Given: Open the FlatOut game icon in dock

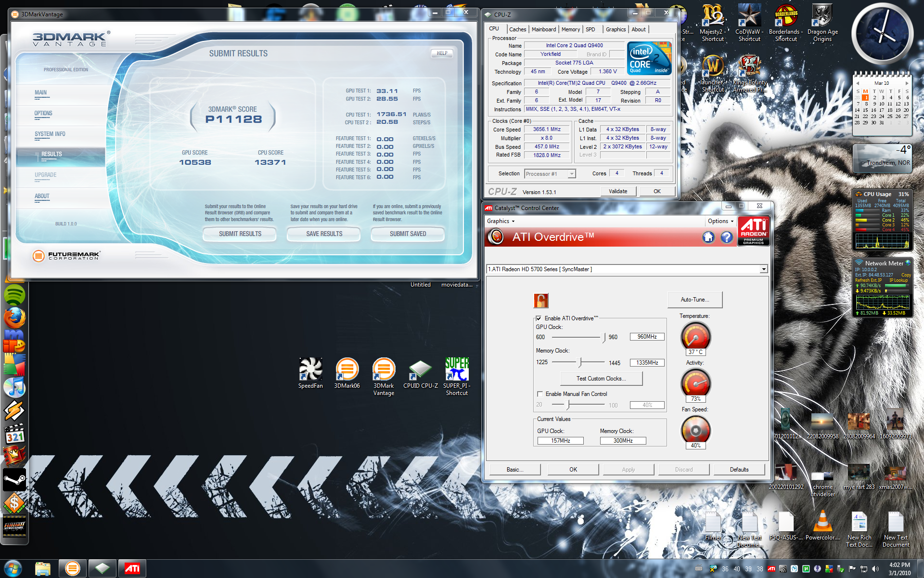Looking at the screenshot, I should 14,525.
